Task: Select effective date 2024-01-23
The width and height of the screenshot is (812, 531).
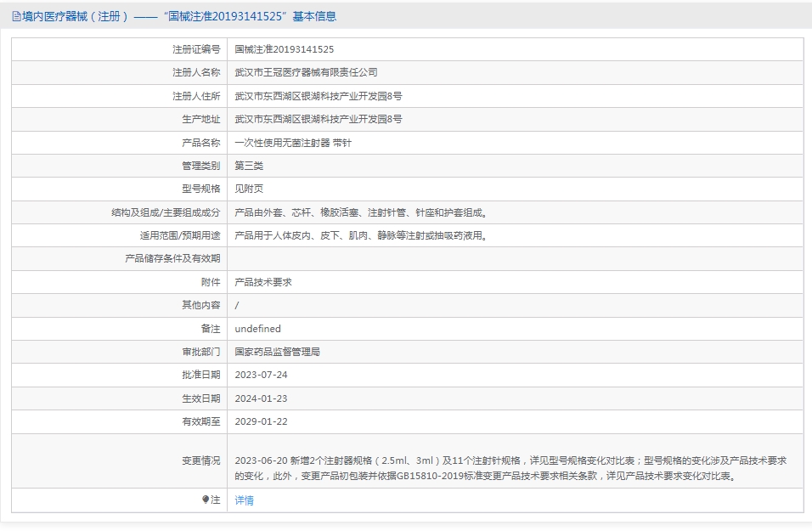Action: (261, 398)
